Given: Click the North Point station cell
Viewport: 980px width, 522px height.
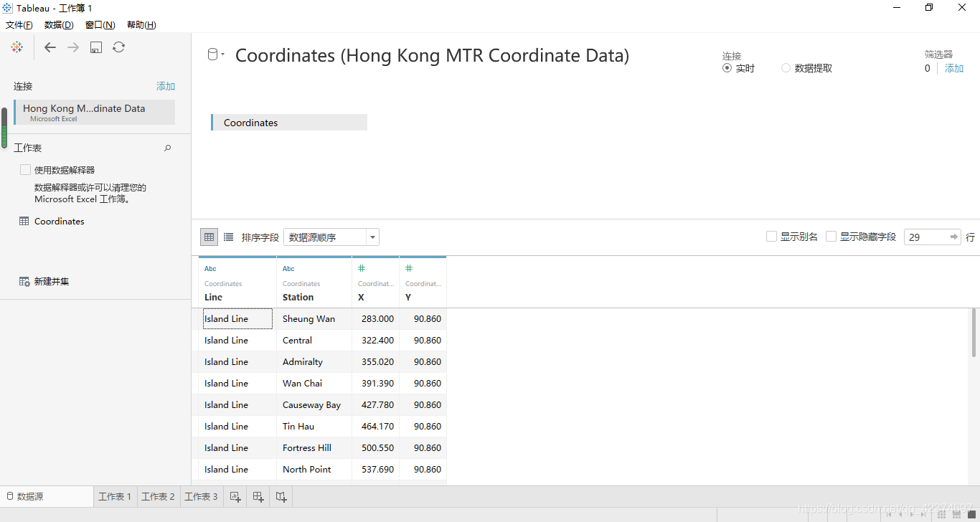Looking at the screenshot, I should pos(314,470).
